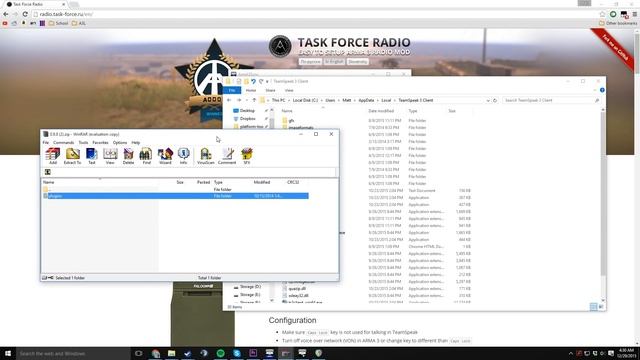Open the Share tab in File Explorer

point(270,90)
